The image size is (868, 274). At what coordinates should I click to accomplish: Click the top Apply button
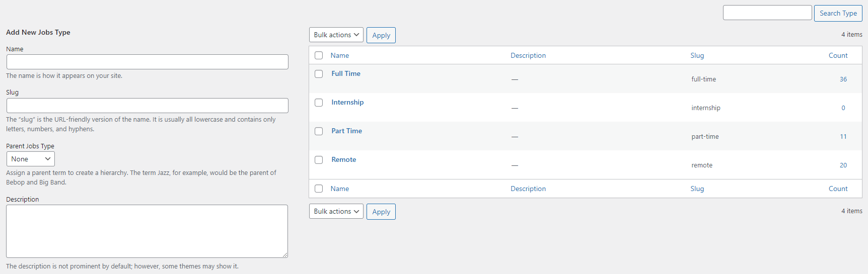[381, 35]
